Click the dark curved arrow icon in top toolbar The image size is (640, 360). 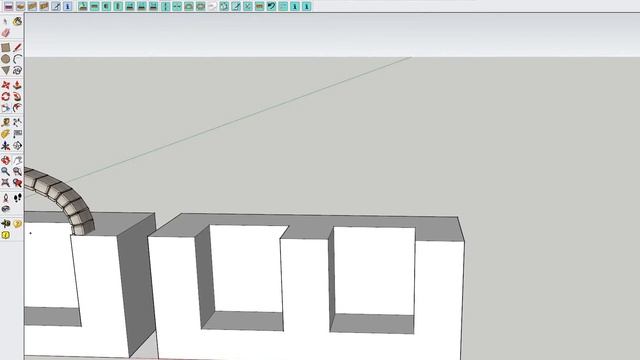[x=271, y=6]
